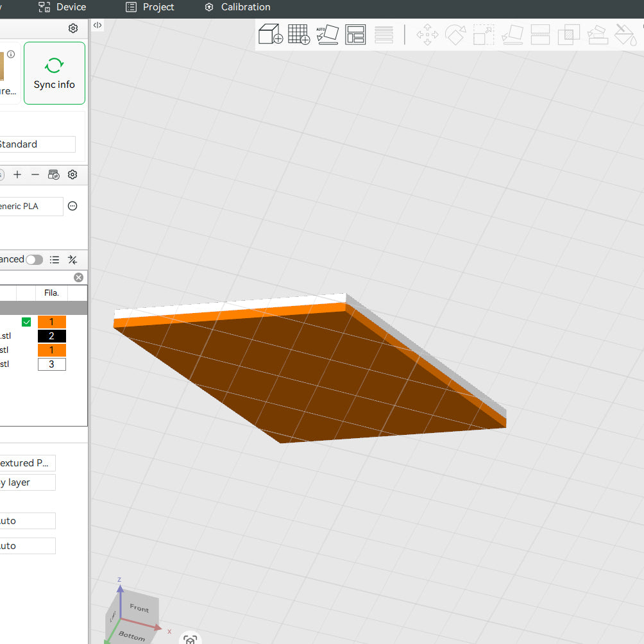Remove a filament with the minus icon
The image size is (644, 644).
[x=35, y=174]
